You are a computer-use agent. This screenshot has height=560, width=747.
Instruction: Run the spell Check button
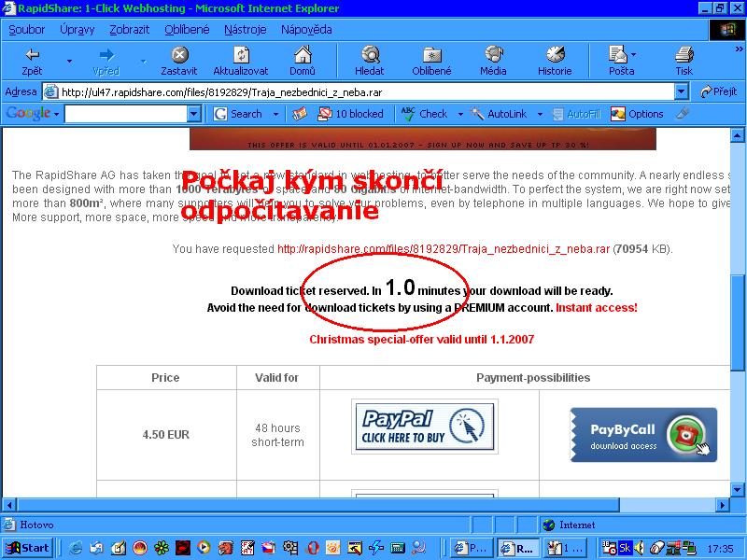pos(424,114)
